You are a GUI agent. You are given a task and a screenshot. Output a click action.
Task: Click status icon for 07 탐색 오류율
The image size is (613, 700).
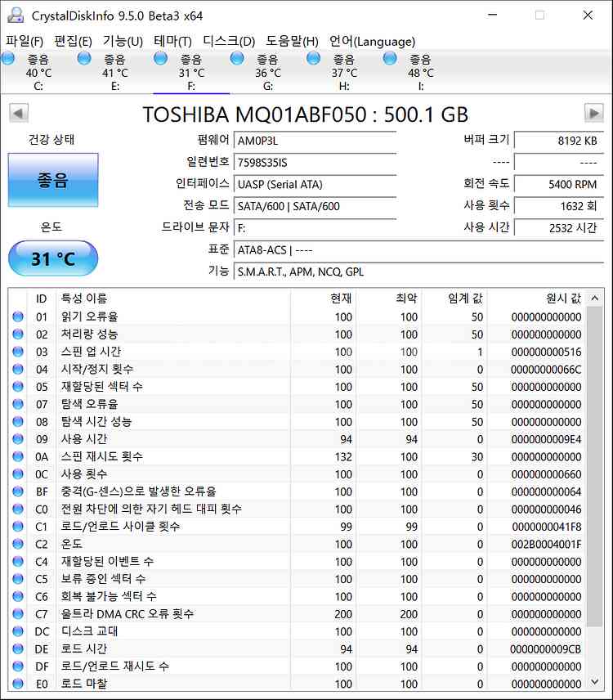coord(18,404)
